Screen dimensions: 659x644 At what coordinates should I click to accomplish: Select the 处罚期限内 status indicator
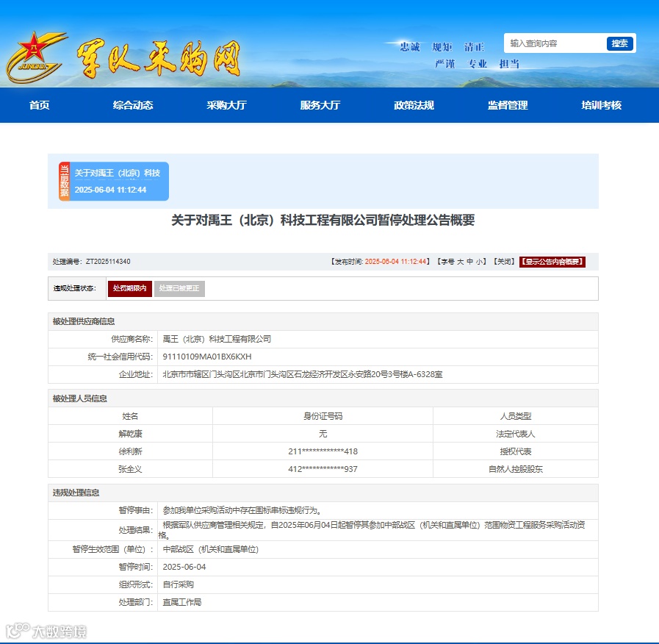(x=130, y=288)
